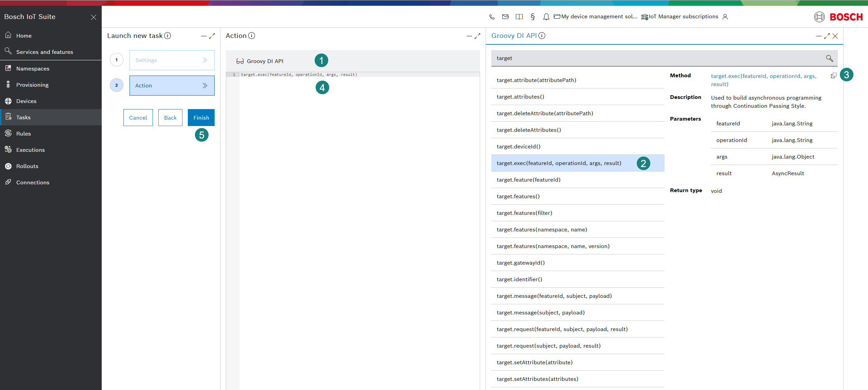Viewport: 868px width, 390px height.
Task: Minimize the Launch new task panel
Action: 204,36
